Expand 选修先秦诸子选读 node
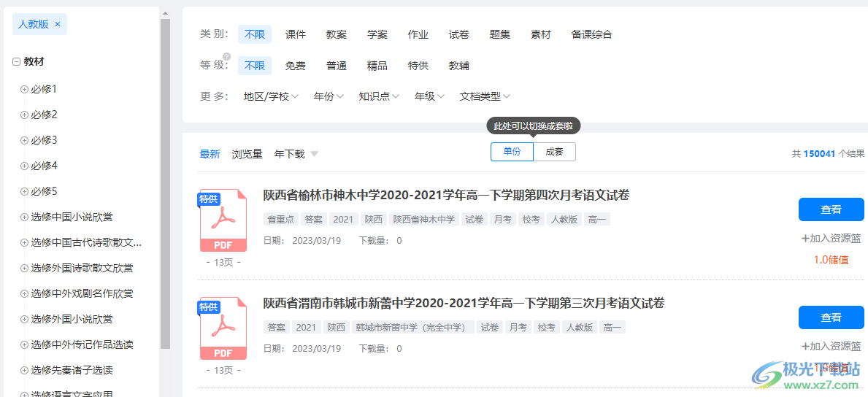Image resolution: width=868 pixels, height=397 pixels. click(x=24, y=370)
